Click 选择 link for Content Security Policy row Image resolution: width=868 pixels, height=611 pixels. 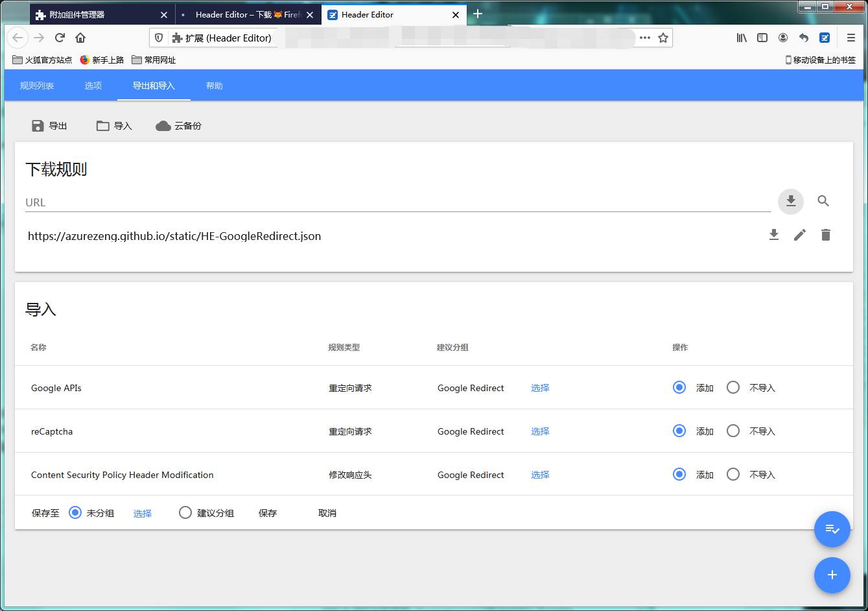540,475
